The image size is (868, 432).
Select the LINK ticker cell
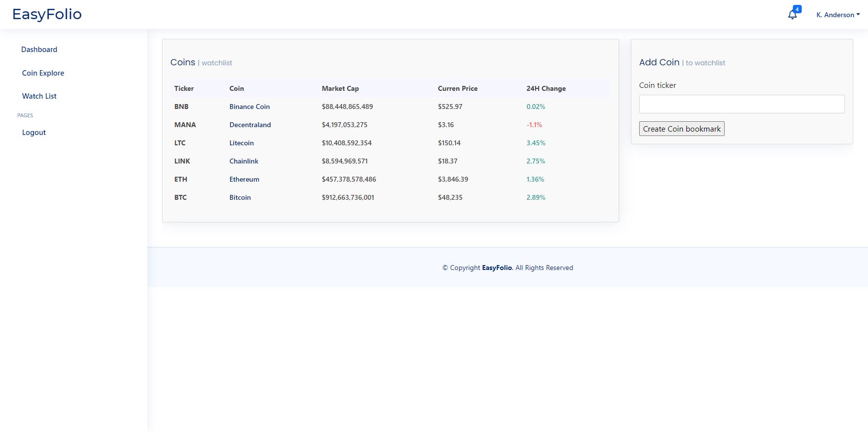[x=182, y=161]
